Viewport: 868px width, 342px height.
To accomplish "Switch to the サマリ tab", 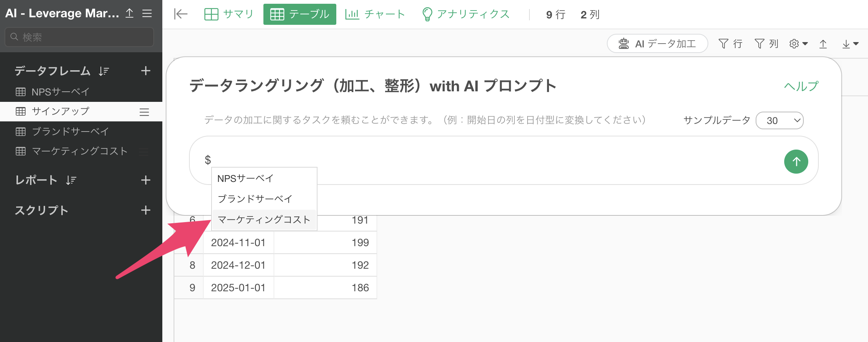I will [229, 14].
